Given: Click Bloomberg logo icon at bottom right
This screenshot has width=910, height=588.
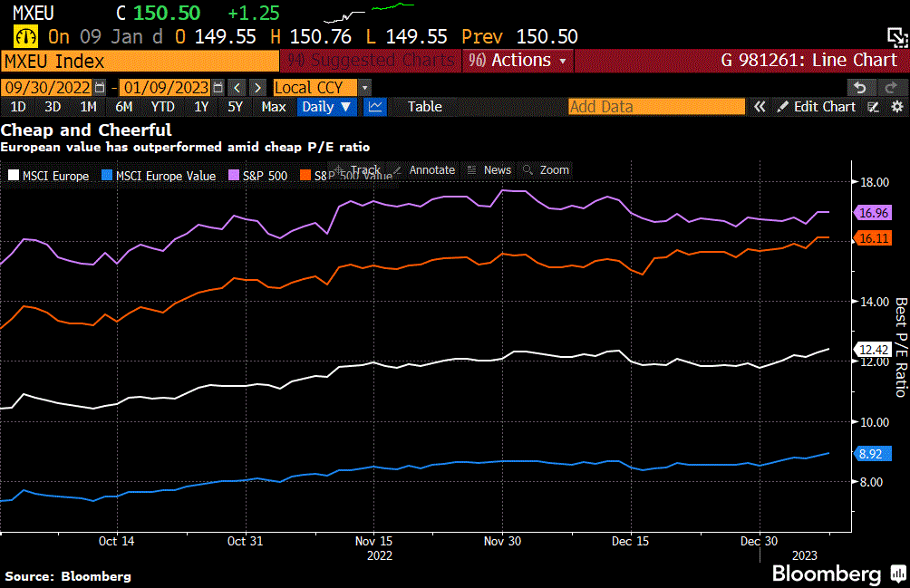Looking at the screenshot, I should coord(899,573).
